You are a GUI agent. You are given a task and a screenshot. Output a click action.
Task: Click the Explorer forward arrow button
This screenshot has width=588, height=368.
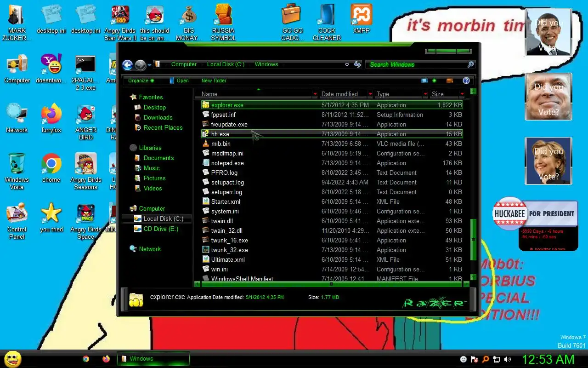pyautogui.click(x=141, y=65)
